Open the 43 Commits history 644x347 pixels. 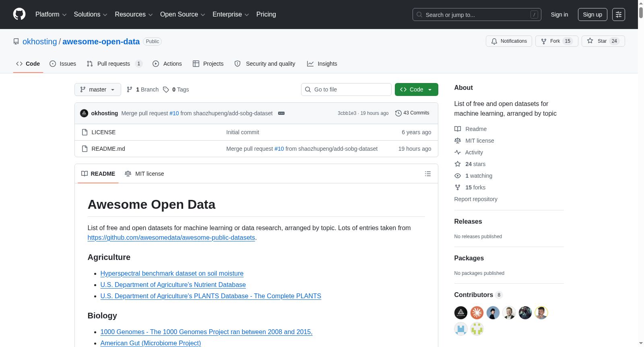click(412, 113)
